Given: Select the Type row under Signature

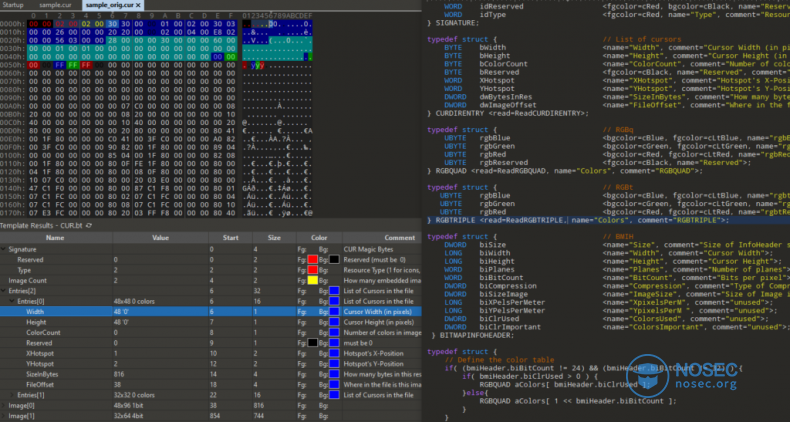Looking at the screenshot, I should pyautogui.click(x=211, y=270).
